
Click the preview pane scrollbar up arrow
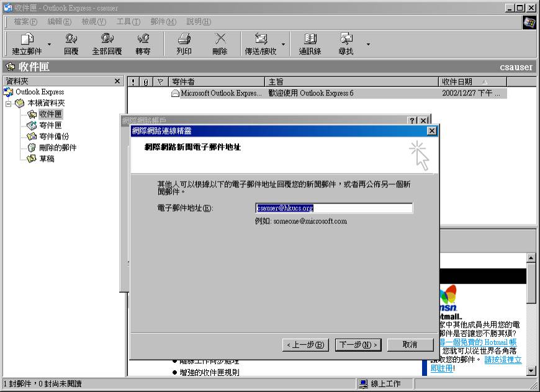(531, 258)
